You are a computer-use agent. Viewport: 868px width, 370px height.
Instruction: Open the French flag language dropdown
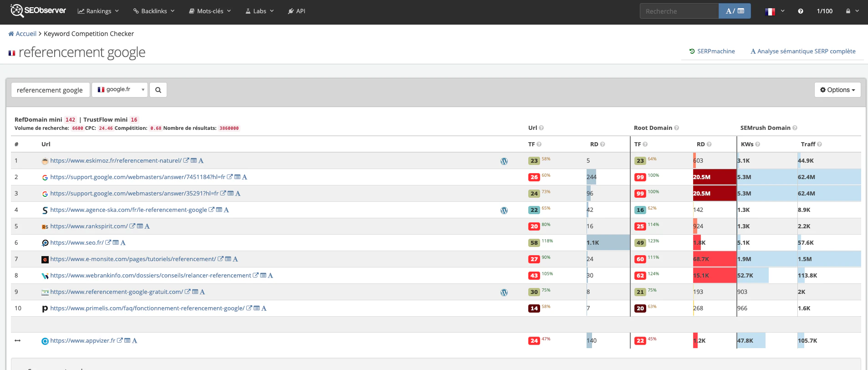[775, 11]
